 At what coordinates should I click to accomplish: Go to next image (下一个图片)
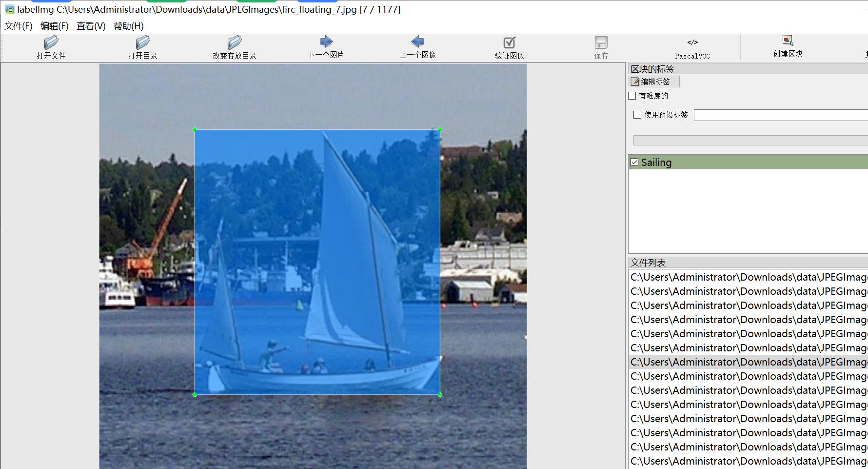click(326, 41)
